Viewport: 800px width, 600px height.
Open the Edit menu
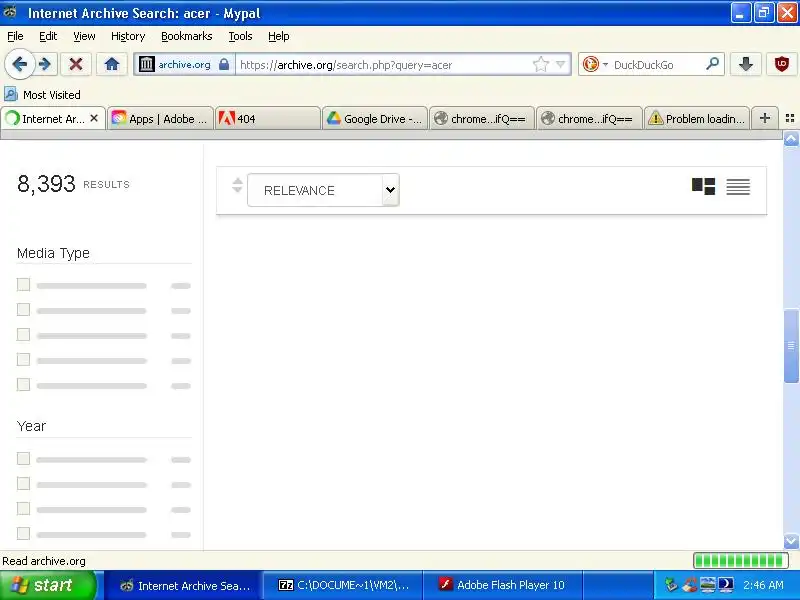tap(48, 36)
